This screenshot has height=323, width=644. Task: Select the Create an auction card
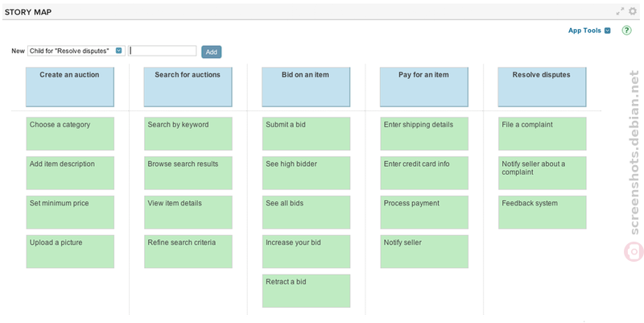[x=70, y=87]
